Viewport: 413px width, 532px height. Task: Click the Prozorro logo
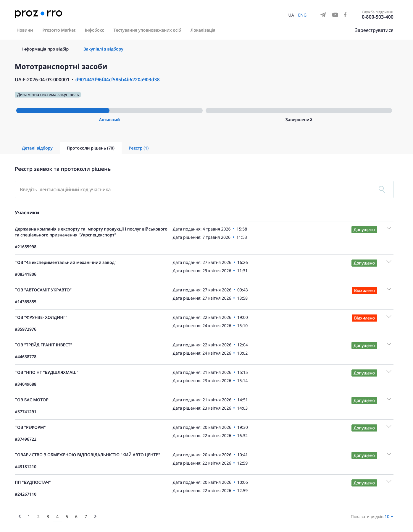[x=38, y=14]
